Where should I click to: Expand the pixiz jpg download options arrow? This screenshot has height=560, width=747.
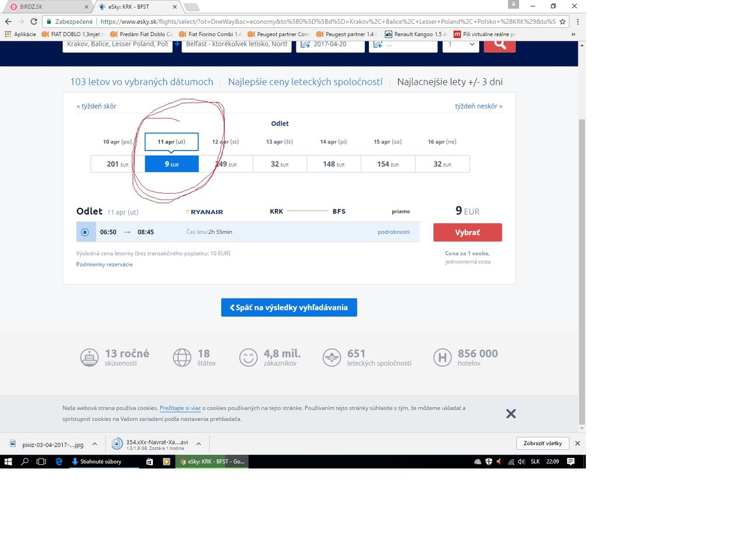pos(95,444)
